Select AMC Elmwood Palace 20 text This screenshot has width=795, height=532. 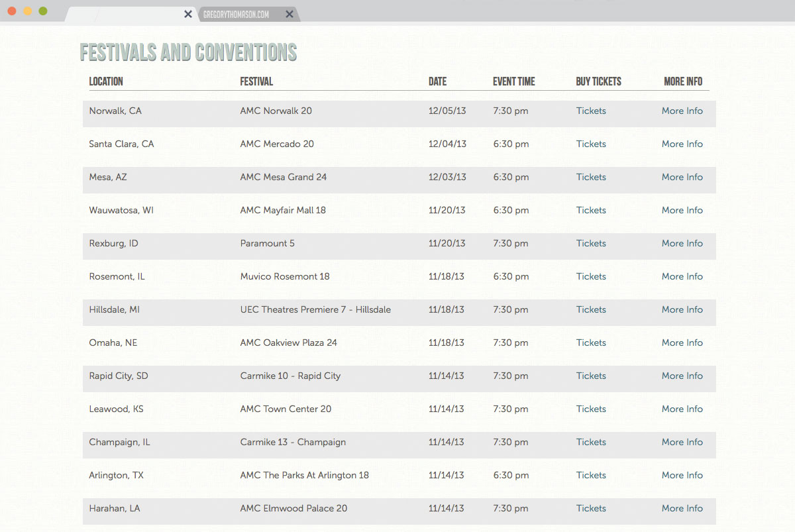[293, 508]
